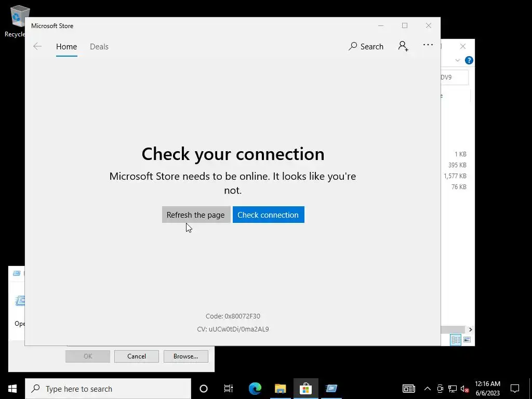The width and height of the screenshot is (532, 399).
Task: Open Search in Microsoft Store
Action: click(366, 46)
